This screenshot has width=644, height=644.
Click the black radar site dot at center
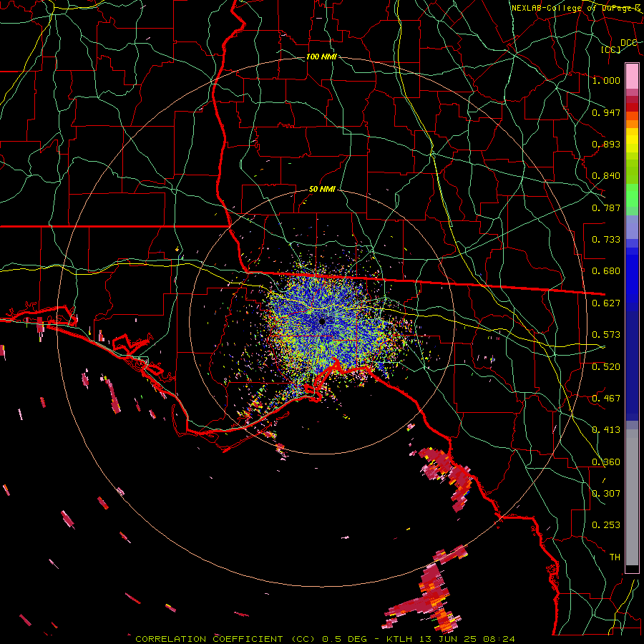click(x=322, y=321)
